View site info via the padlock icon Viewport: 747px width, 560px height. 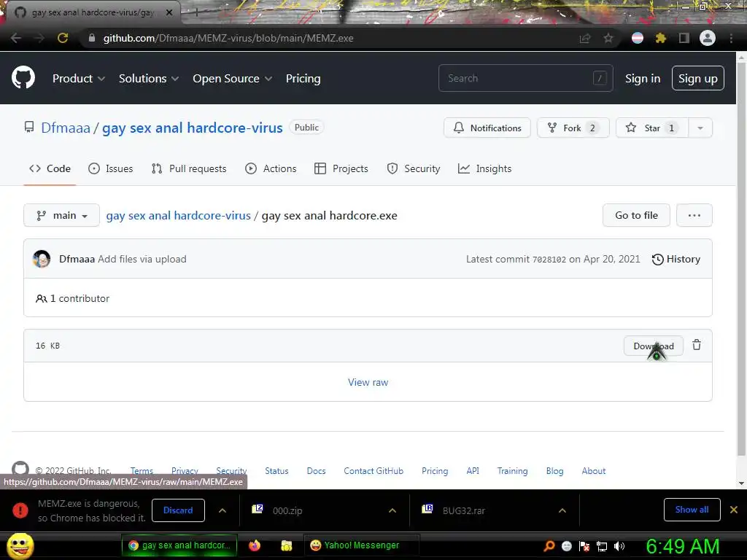point(92,38)
